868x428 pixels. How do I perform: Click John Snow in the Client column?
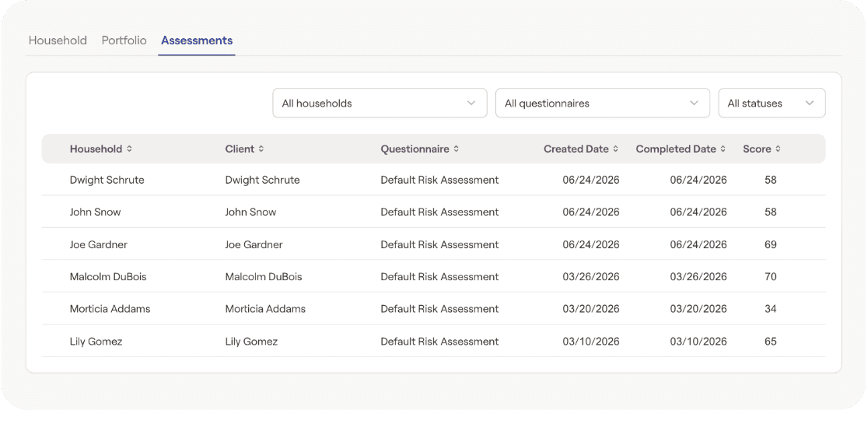[x=250, y=212]
